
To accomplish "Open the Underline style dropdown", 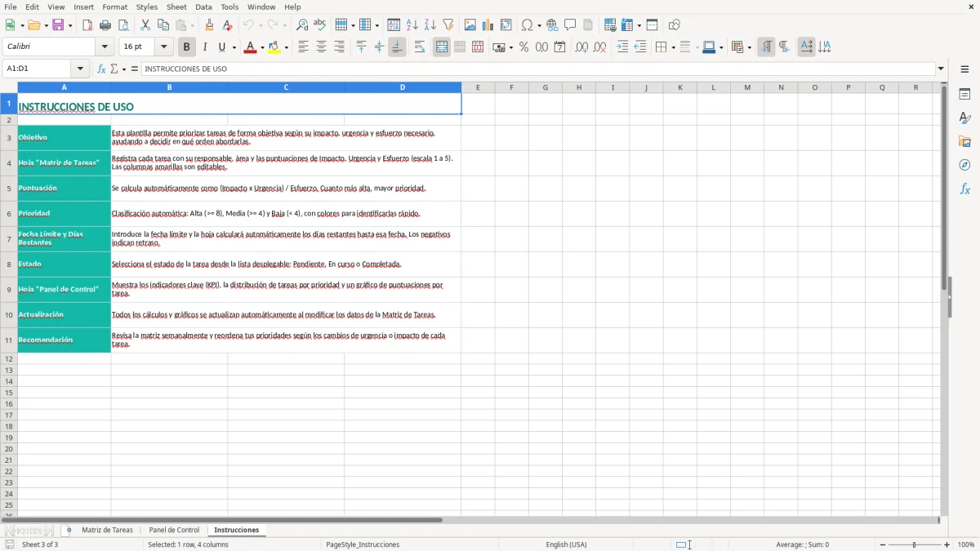I will click(x=234, y=47).
